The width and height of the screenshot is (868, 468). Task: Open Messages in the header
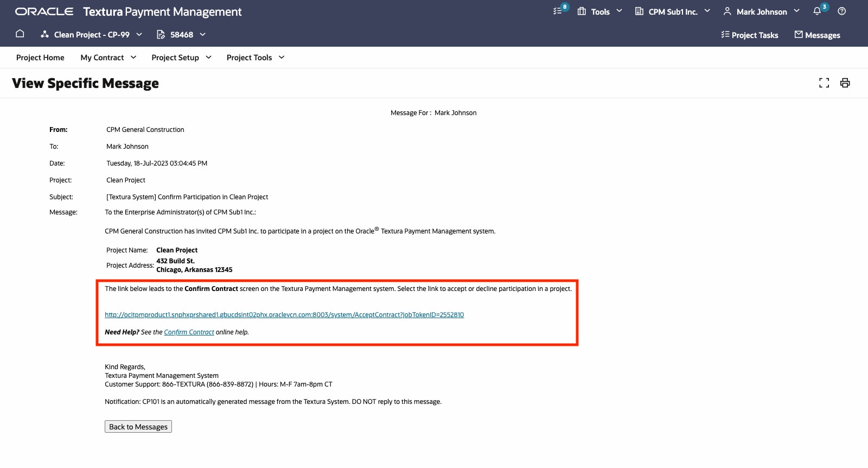[822, 35]
